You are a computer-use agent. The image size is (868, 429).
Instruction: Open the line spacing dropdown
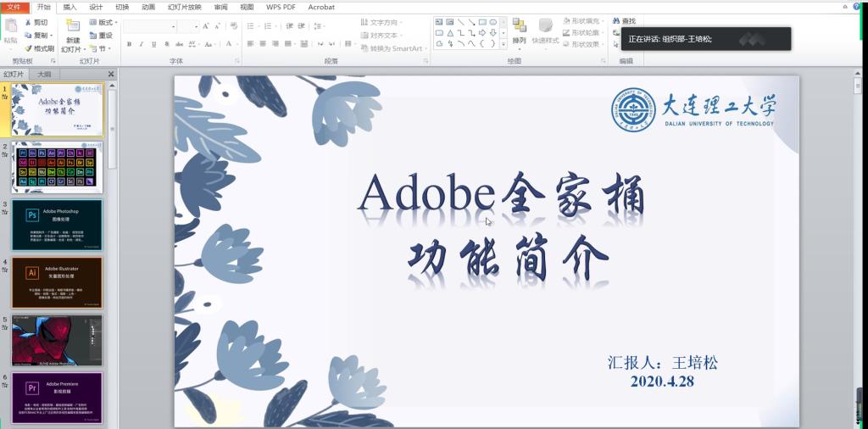click(x=319, y=26)
